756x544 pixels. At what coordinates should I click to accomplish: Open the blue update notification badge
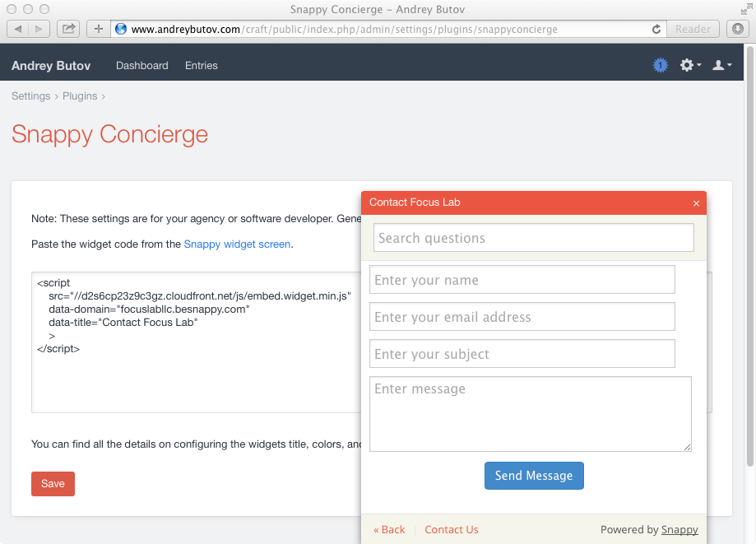660,65
